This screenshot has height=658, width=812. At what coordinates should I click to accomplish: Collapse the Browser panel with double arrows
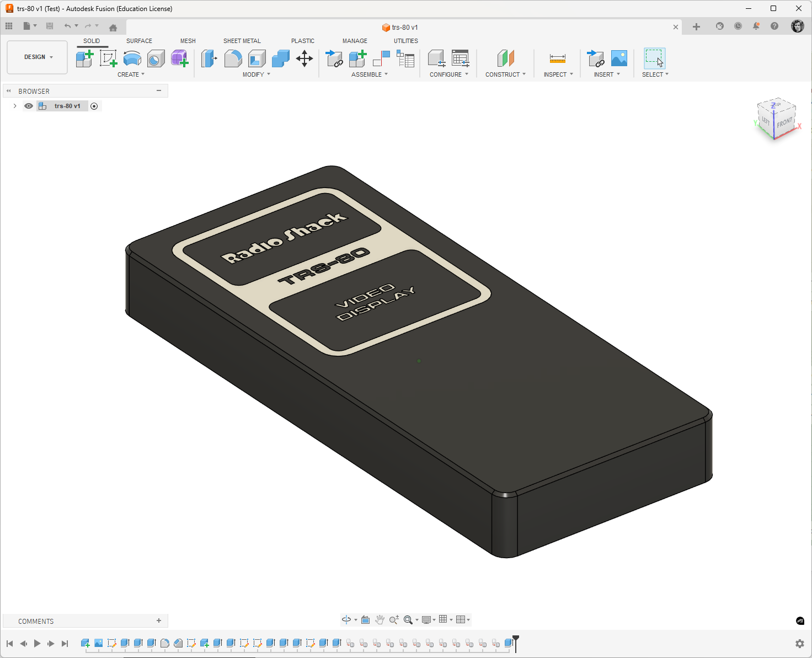[9, 91]
